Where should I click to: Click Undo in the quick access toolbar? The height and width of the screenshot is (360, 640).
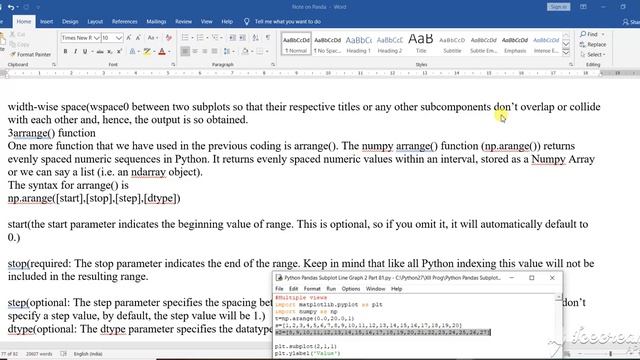11,7
